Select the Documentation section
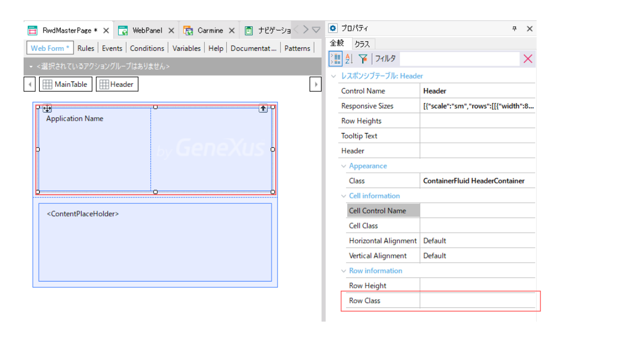Viewport: 644px width, 340px height. (254, 48)
